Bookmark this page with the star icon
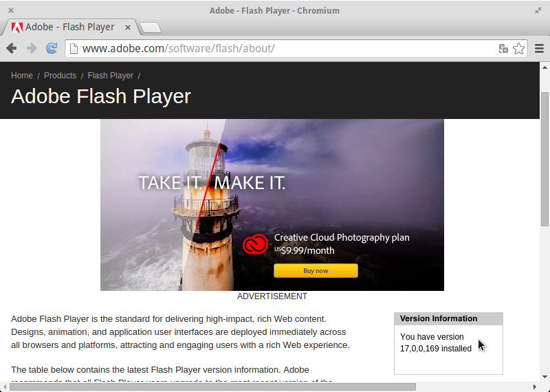The image size is (550, 392). [519, 48]
